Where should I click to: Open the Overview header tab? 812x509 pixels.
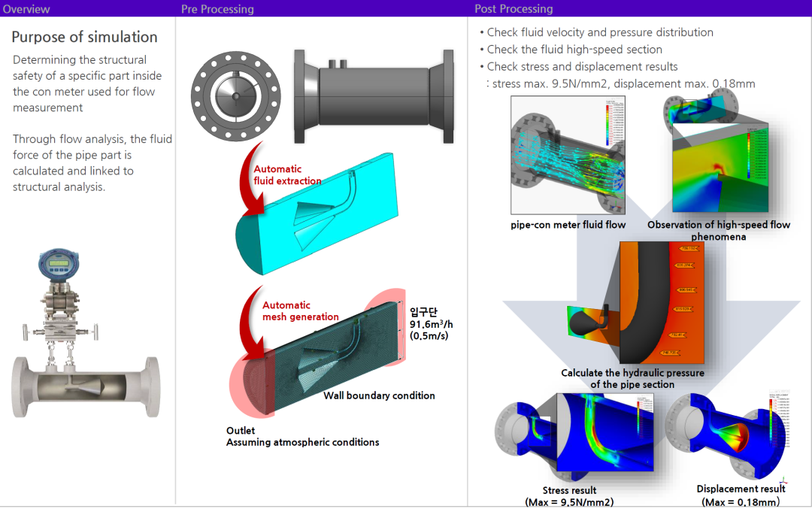(26, 9)
